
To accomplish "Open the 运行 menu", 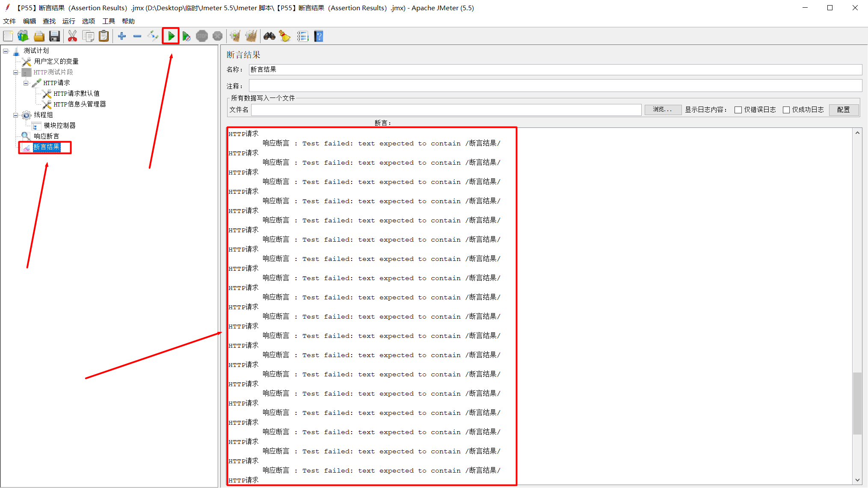I will pyautogui.click(x=68, y=21).
